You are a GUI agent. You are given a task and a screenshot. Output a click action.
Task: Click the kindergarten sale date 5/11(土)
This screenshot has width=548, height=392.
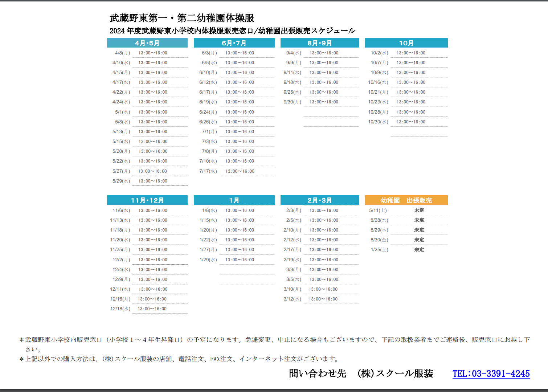point(378,211)
